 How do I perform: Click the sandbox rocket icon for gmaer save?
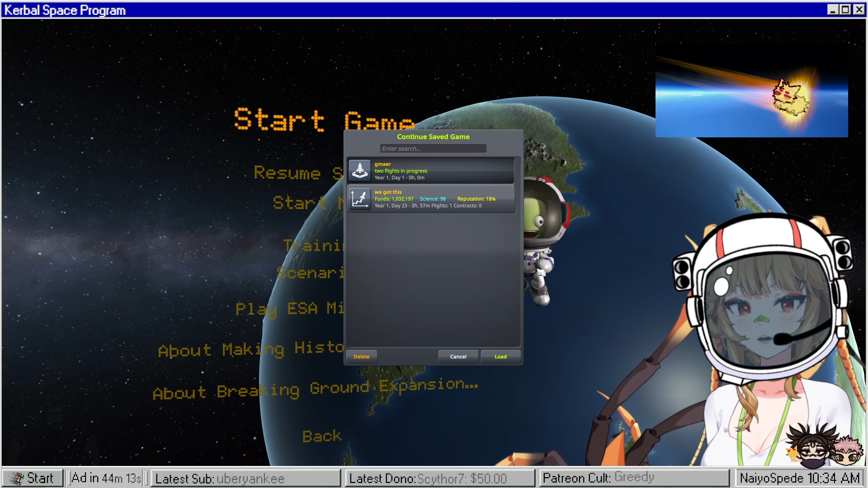click(360, 171)
